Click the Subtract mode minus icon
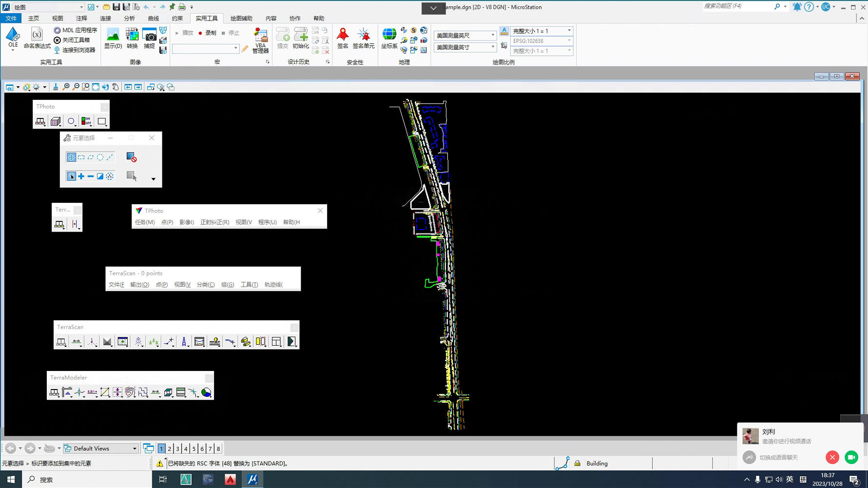The height and width of the screenshot is (488, 868). [x=91, y=176]
